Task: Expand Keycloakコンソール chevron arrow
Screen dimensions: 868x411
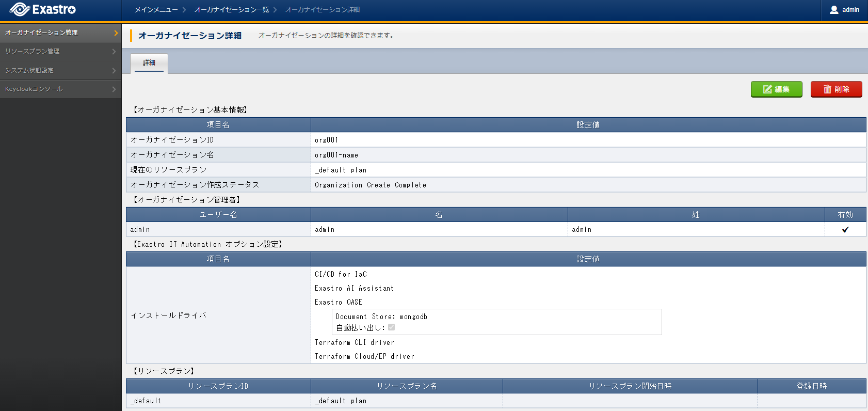Action: coord(114,89)
